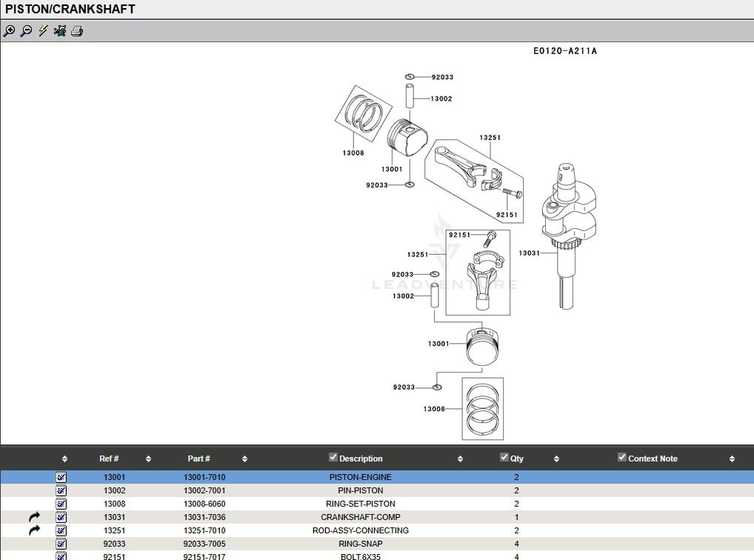Click the zoom out magnifier icon
The height and width of the screenshot is (560, 754).
point(26,31)
